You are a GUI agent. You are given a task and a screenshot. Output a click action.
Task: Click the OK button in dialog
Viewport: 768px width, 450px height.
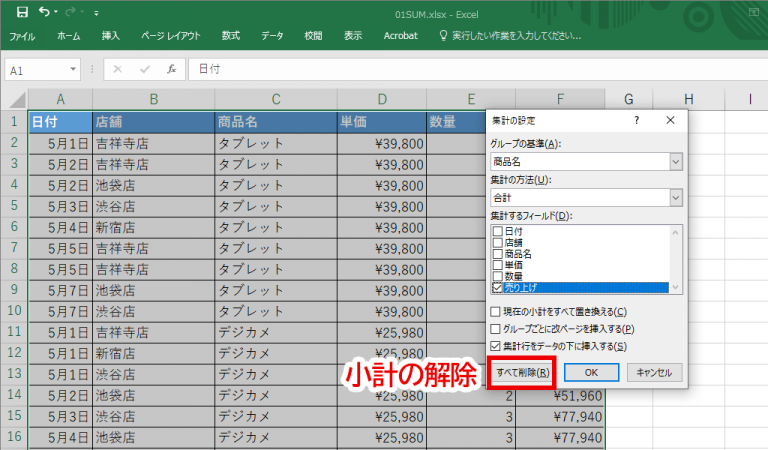(x=591, y=373)
